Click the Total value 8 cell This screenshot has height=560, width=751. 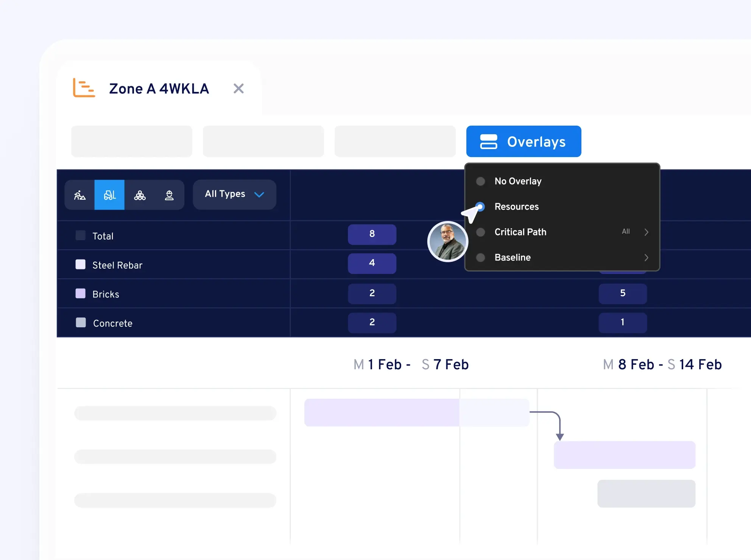click(x=372, y=234)
